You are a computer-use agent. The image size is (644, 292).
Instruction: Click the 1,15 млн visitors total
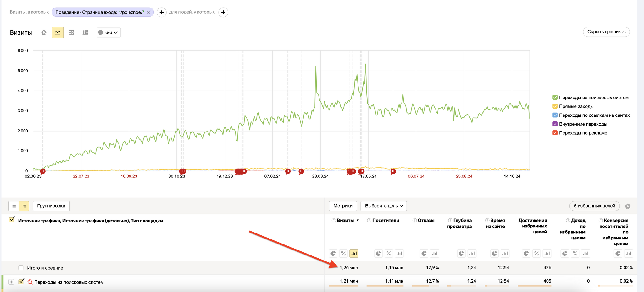pos(394,267)
